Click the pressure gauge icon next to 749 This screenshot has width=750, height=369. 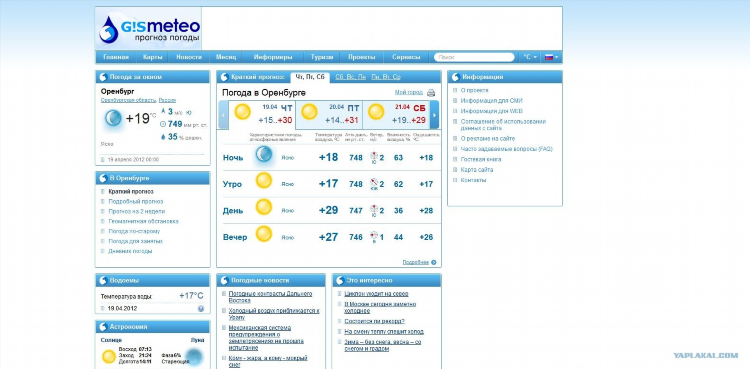coord(163,124)
